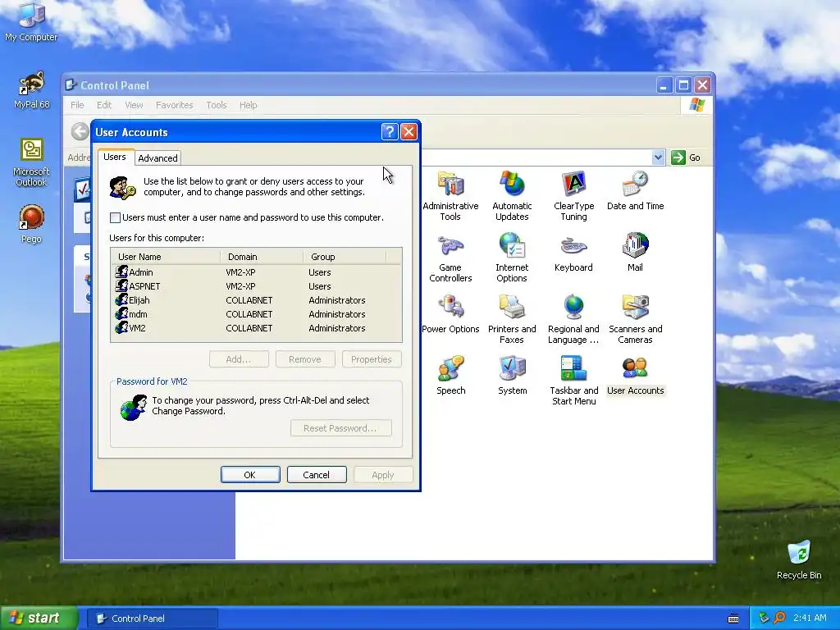Select the Elijah user row
The width and height of the screenshot is (840, 630).
tap(256, 300)
